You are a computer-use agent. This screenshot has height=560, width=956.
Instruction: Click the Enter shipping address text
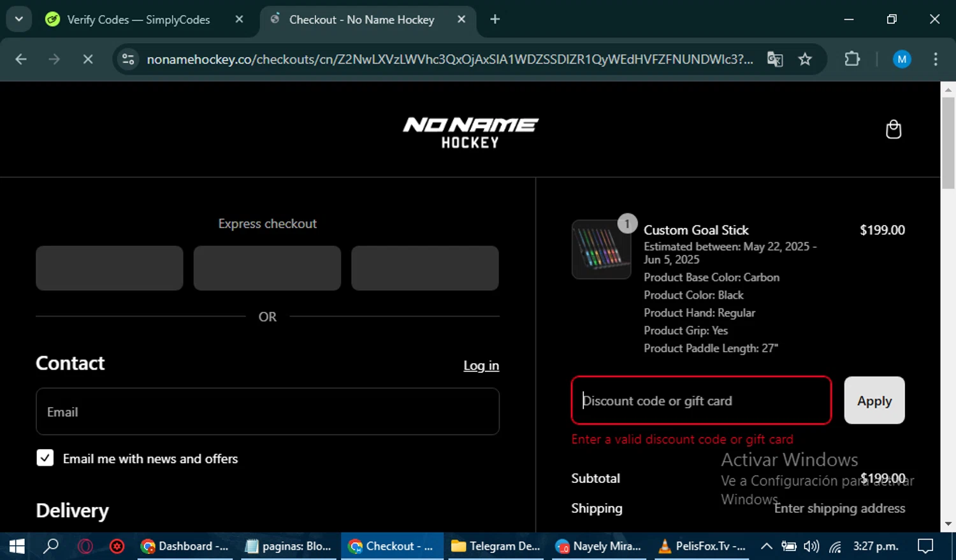[839, 508]
